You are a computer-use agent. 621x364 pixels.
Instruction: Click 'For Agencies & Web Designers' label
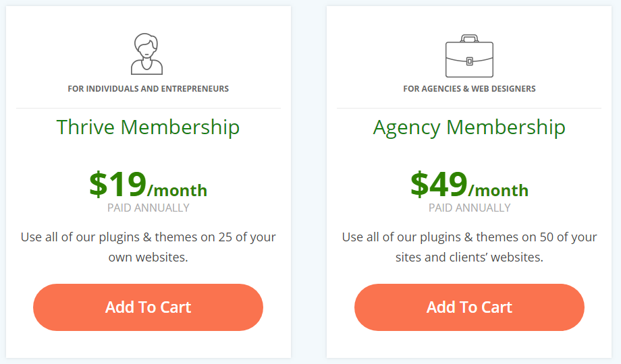[x=469, y=88]
